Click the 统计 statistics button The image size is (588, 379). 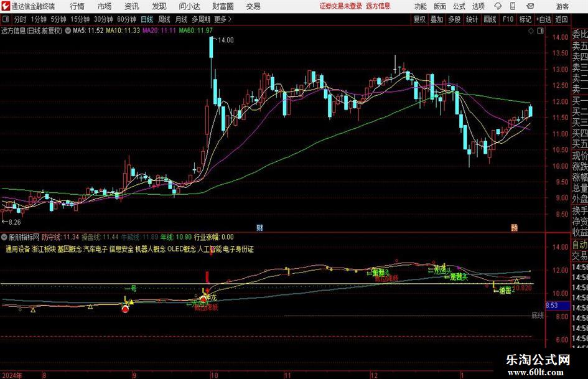click(x=472, y=19)
